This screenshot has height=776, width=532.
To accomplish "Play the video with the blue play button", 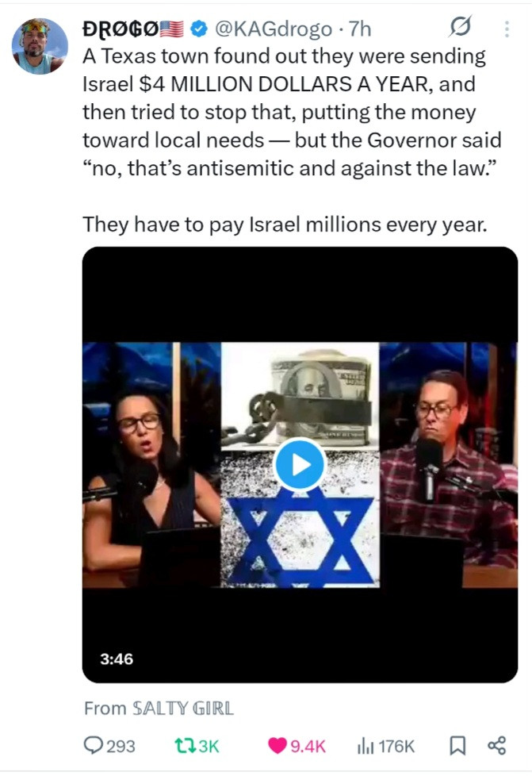I will coord(300,465).
